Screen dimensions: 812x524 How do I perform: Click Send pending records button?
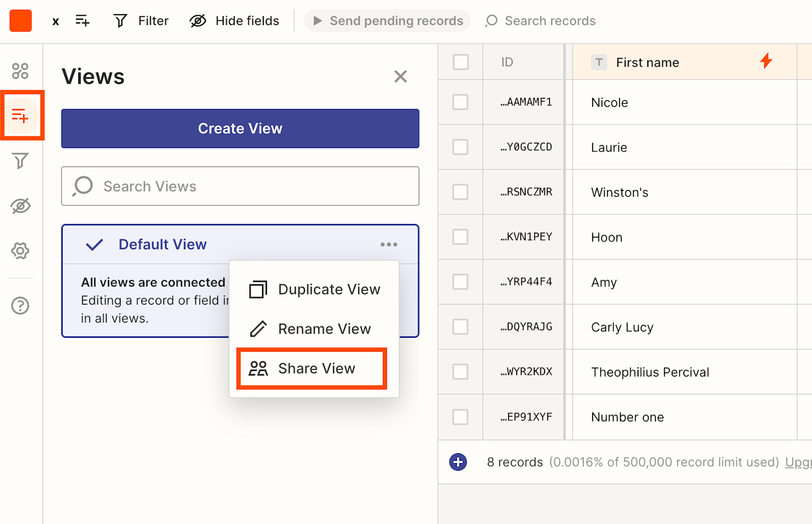click(x=387, y=21)
